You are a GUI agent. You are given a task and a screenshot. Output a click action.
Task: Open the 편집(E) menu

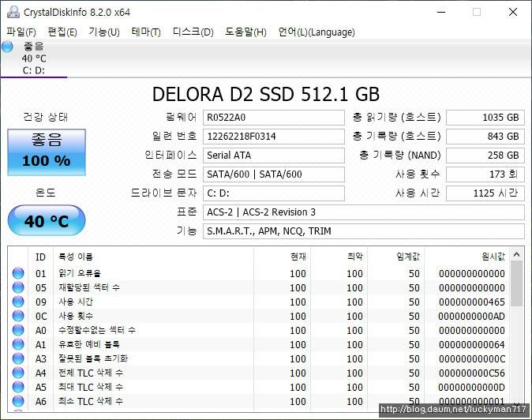click(x=62, y=32)
